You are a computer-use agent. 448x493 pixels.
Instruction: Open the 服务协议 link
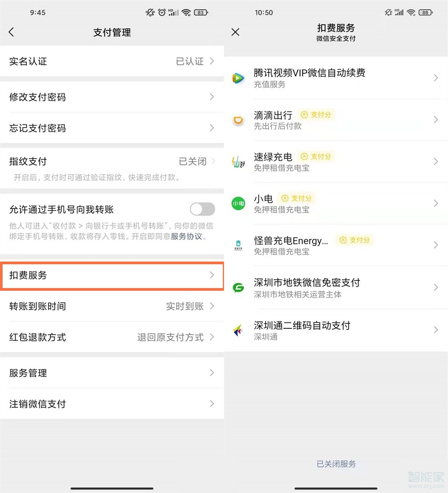click(186, 236)
